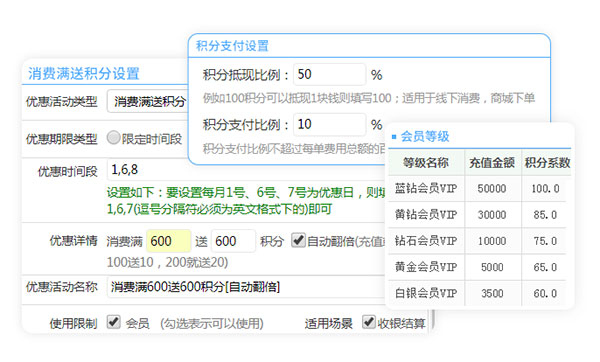600x362 pixels.
Task: Click the 优惠活动名称 text field
Action: [x=246, y=287]
